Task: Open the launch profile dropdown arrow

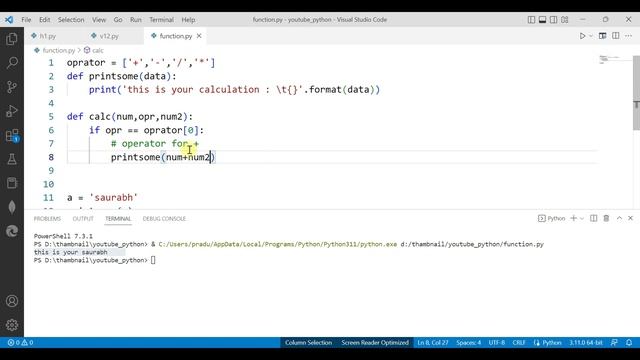Action: (582, 218)
